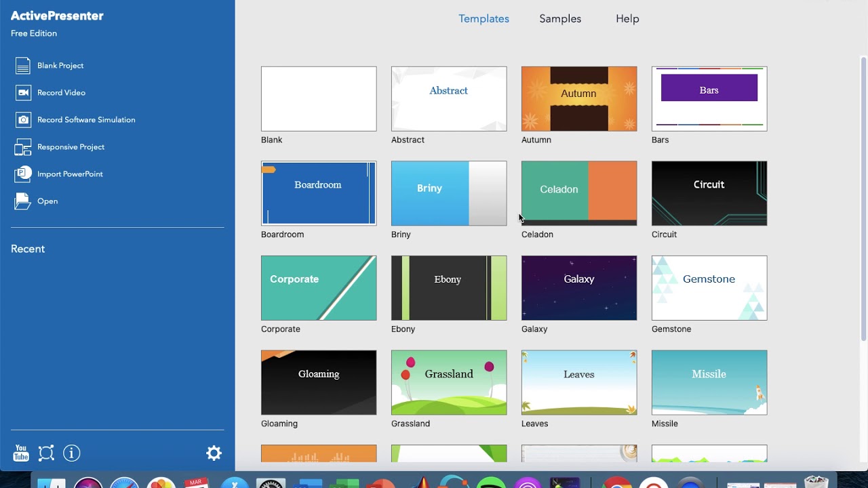Click the community icon beside YouTube
The image size is (868, 488).
[46, 453]
